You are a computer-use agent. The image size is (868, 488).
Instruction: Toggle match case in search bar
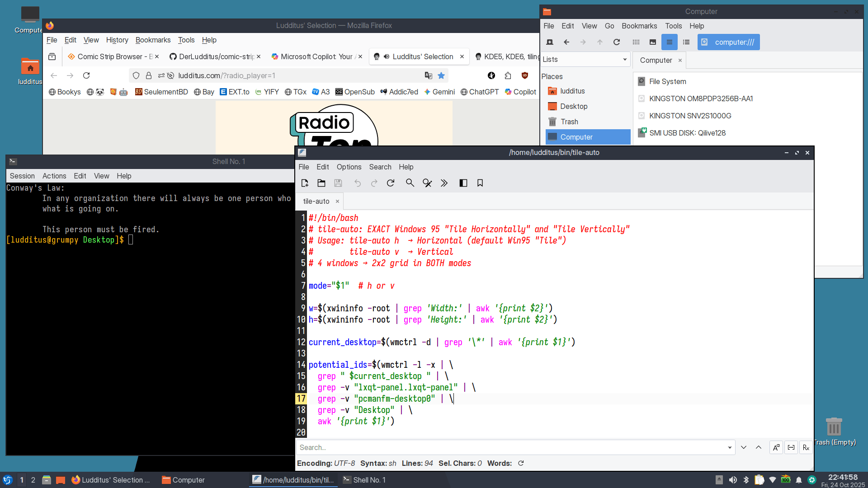tap(776, 447)
